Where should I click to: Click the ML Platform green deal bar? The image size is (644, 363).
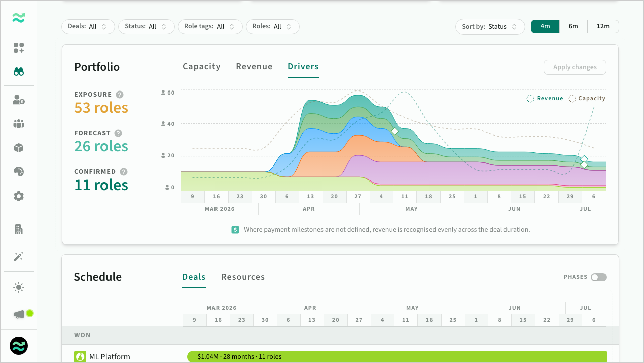(x=397, y=357)
